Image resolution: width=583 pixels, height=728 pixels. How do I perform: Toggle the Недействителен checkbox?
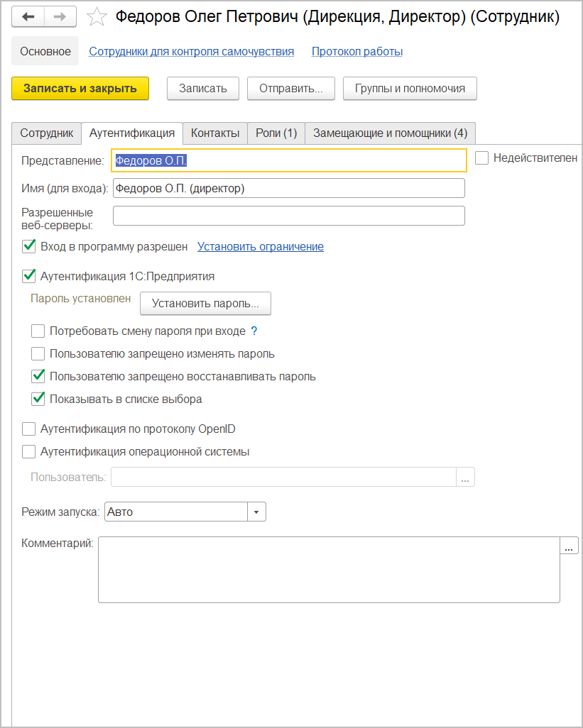(482, 158)
